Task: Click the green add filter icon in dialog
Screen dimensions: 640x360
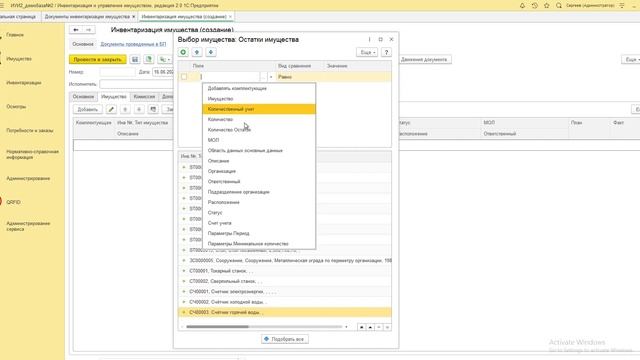Action: 183,52
